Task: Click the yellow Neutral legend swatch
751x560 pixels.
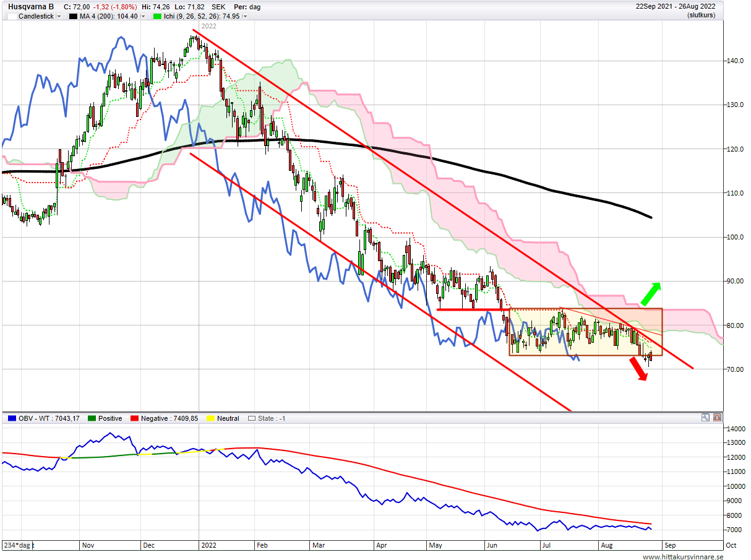Action: [209, 418]
